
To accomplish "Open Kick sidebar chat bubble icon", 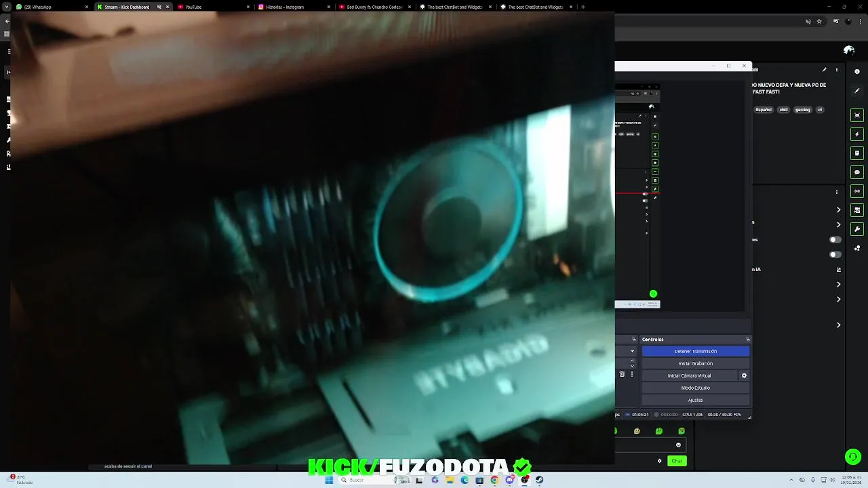I will [x=857, y=172].
